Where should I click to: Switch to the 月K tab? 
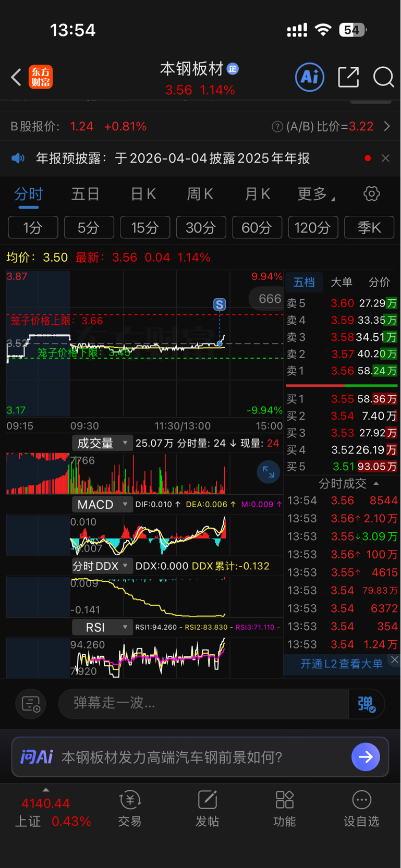(258, 194)
